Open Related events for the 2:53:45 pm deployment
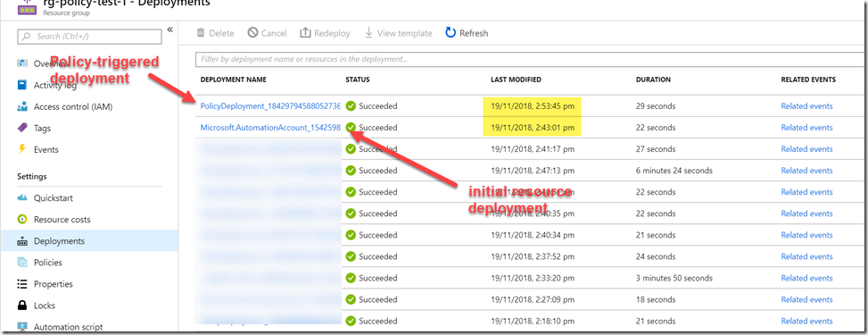868x335 pixels. (806, 106)
